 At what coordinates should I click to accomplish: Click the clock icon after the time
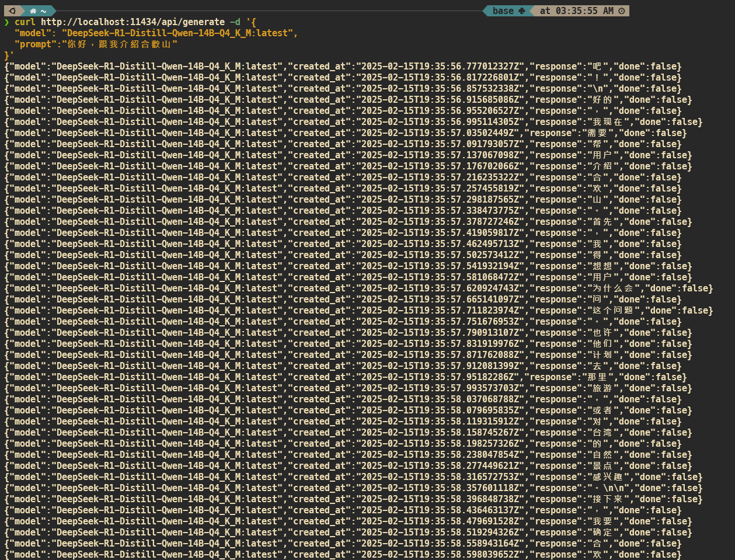pyautogui.click(x=621, y=11)
